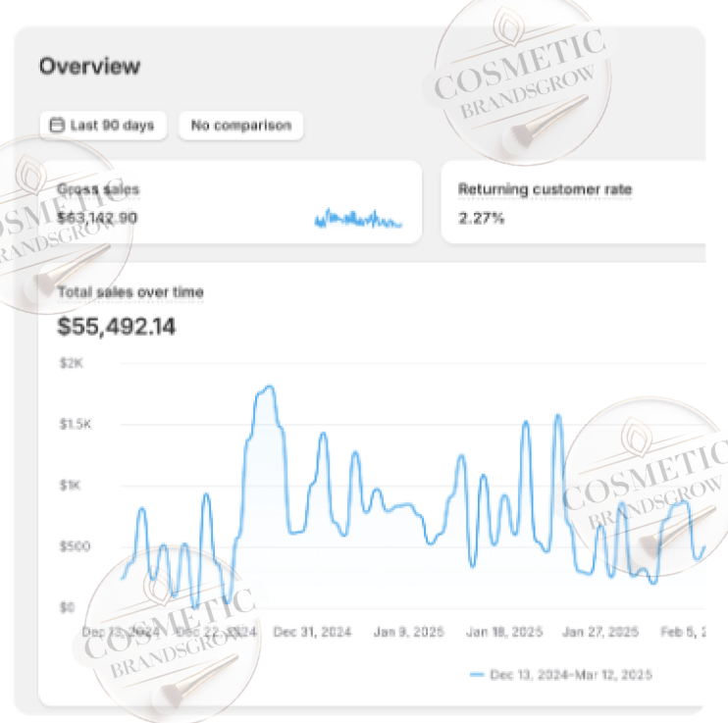Click the Cosmetic Brandsgrow logo at top right
Viewport: 728px width, 723px height.
pyautogui.click(x=521, y=80)
